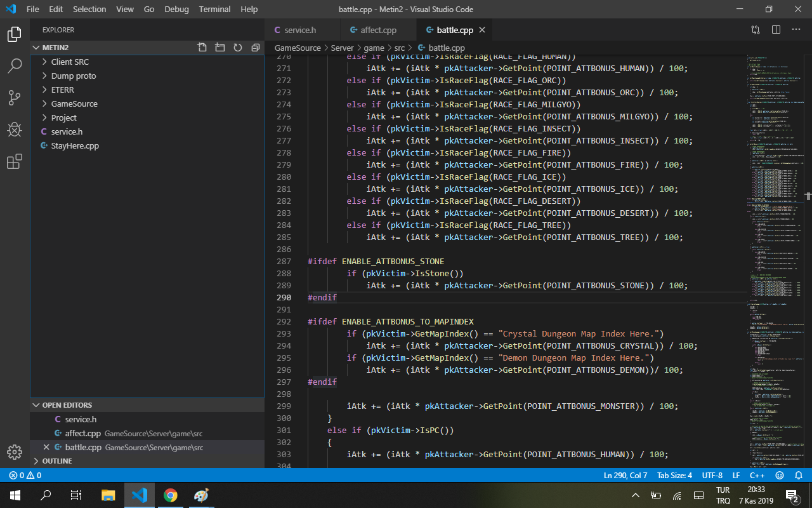Show hidden system tray icons

pyautogui.click(x=636, y=495)
